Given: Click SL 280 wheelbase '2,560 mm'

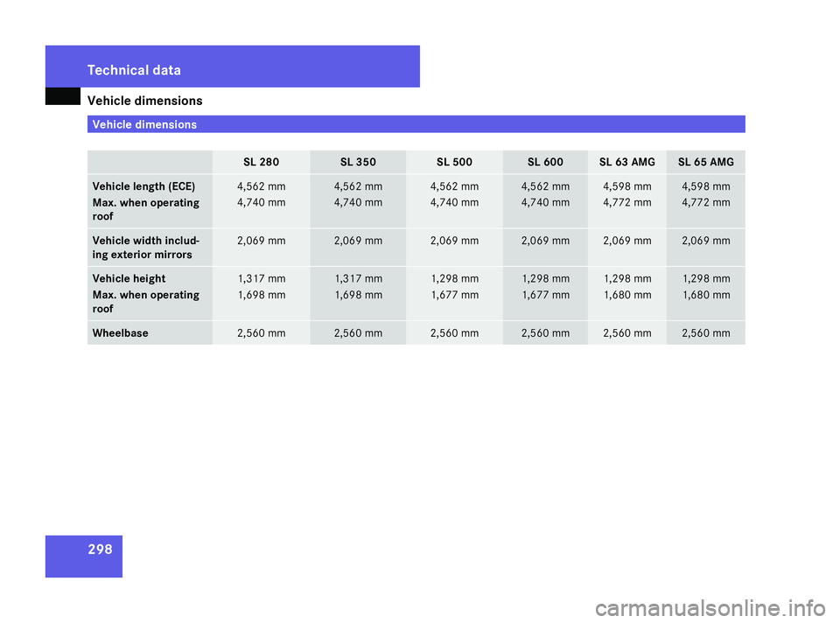Looking at the screenshot, I should (x=262, y=333).
